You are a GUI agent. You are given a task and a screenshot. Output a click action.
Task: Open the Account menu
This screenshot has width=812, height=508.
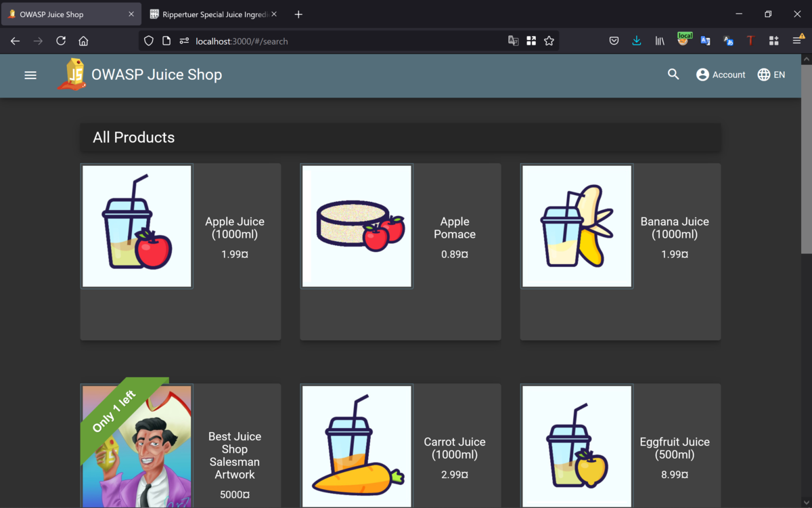[721, 75]
